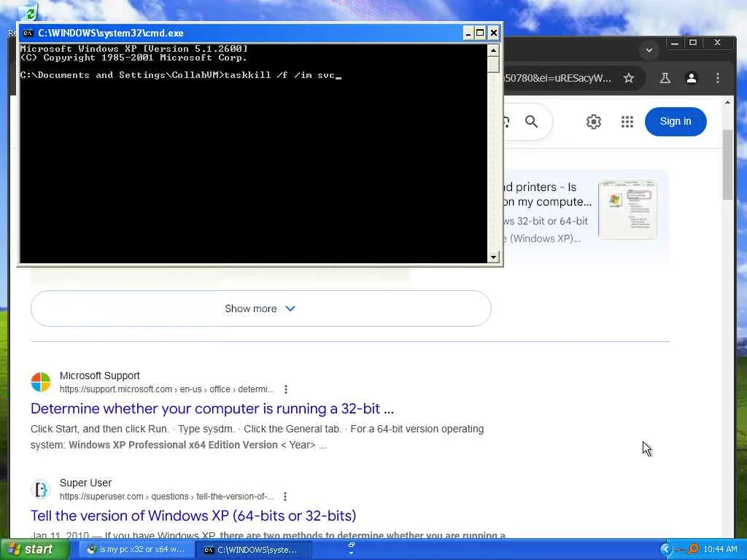Image resolution: width=747 pixels, height=560 pixels.
Task: Expand the Chrome tab search chevron
Action: pyautogui.click(x=649, y=50)
